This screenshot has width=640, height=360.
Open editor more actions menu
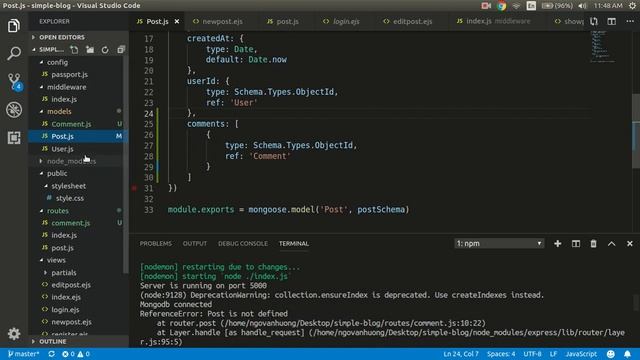[630, 21]
